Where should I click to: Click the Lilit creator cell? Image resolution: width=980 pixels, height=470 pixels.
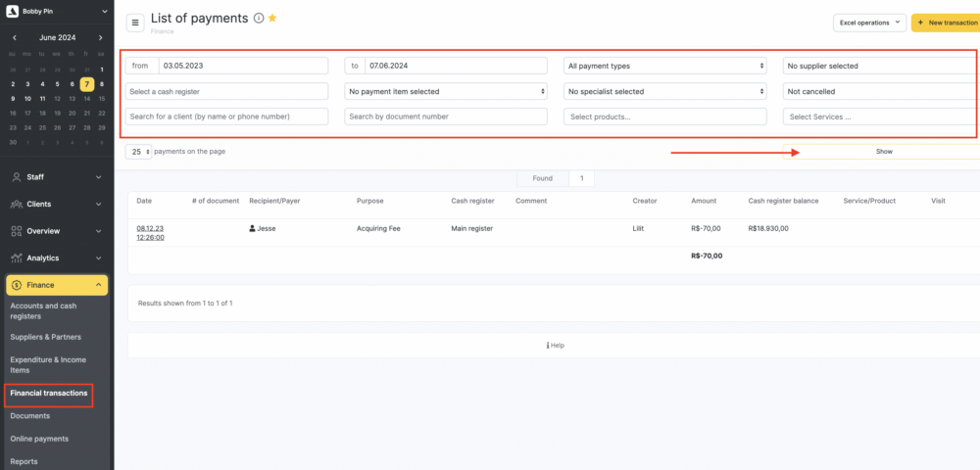[x=639, y=228]
